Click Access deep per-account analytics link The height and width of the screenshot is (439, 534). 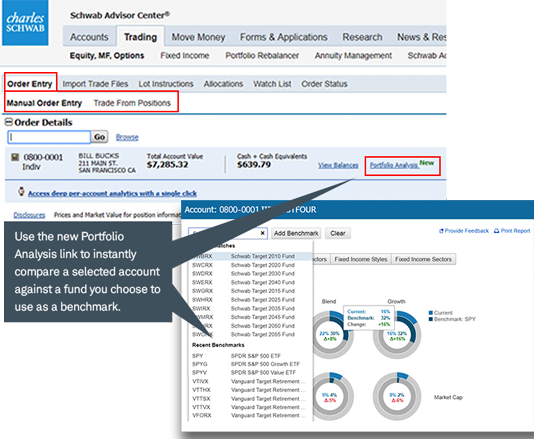(112, 193)
